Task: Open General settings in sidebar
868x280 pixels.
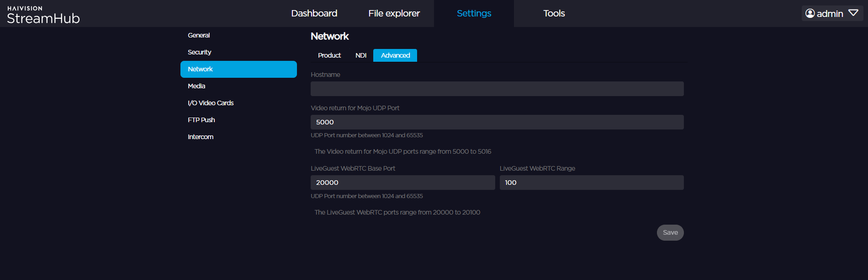Action: coord(199,35)
